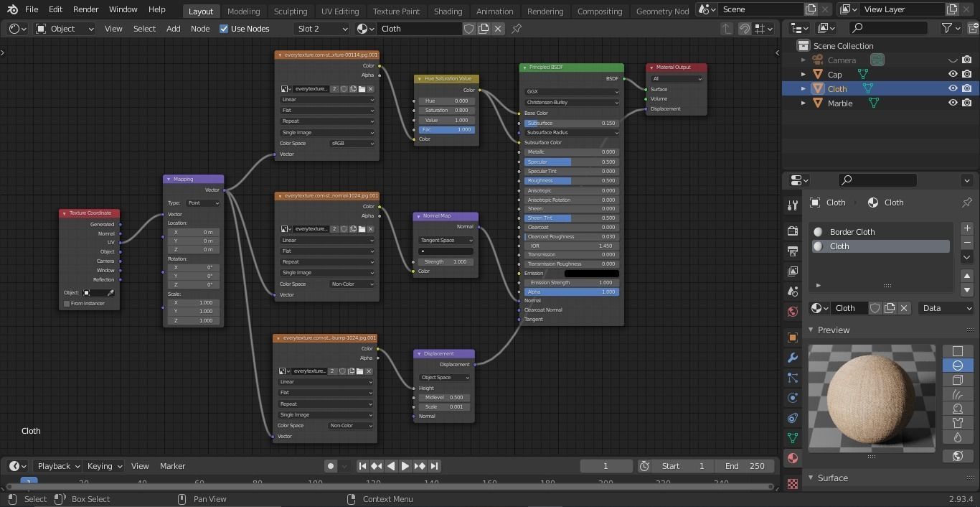Screen dimensions: 980x507
Task: Open GGX distribution dropdown in Principled BSDF
Action: (x=572, y=92)
